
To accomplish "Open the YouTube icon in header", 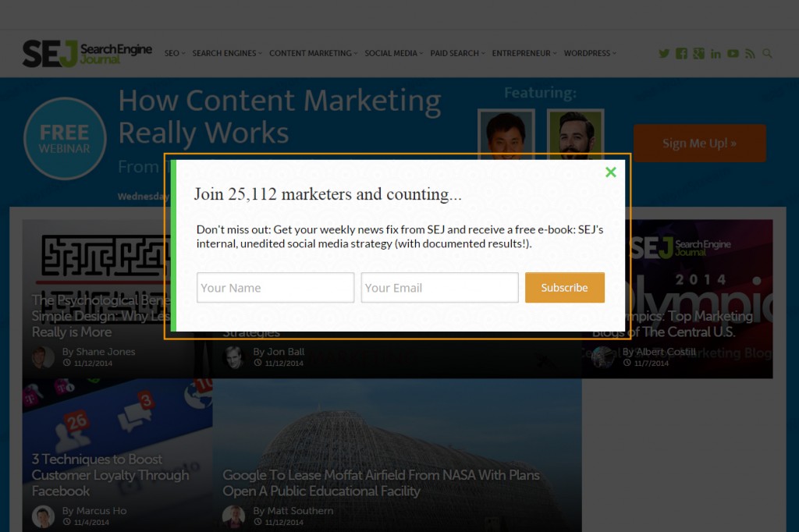I will [733, 54].
